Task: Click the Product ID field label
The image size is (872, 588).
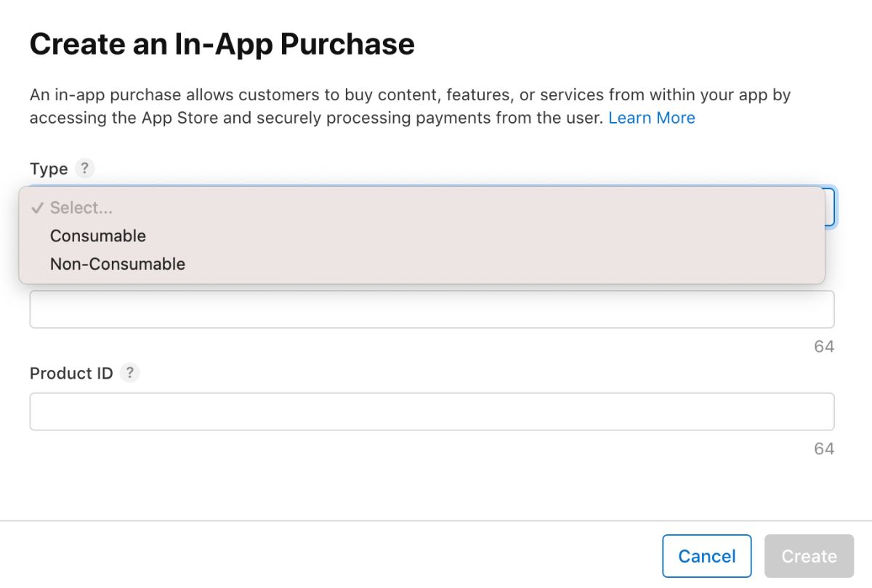Action: (71, 374)
